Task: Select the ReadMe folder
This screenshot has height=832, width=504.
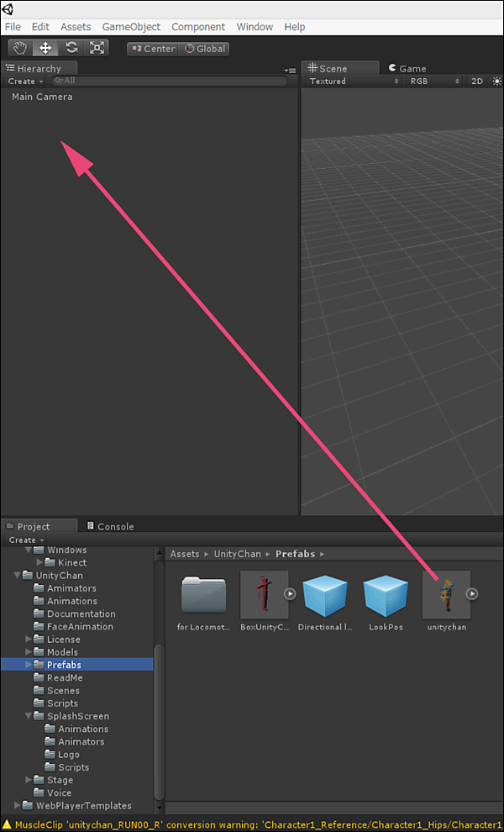Action: pos(58,677)
